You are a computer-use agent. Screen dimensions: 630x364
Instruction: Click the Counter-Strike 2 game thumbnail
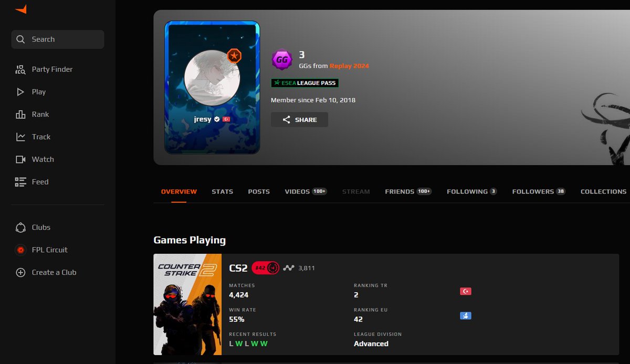point(187,304)
